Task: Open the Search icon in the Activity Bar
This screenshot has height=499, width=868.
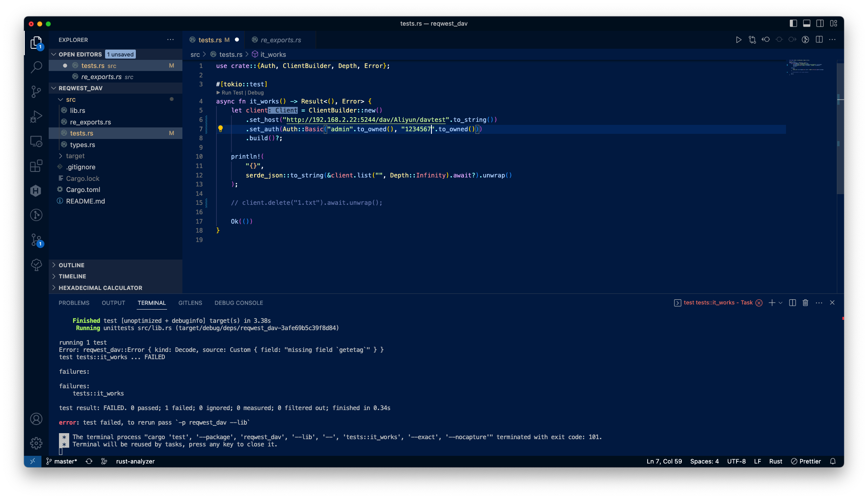Action: coord(36,67)
